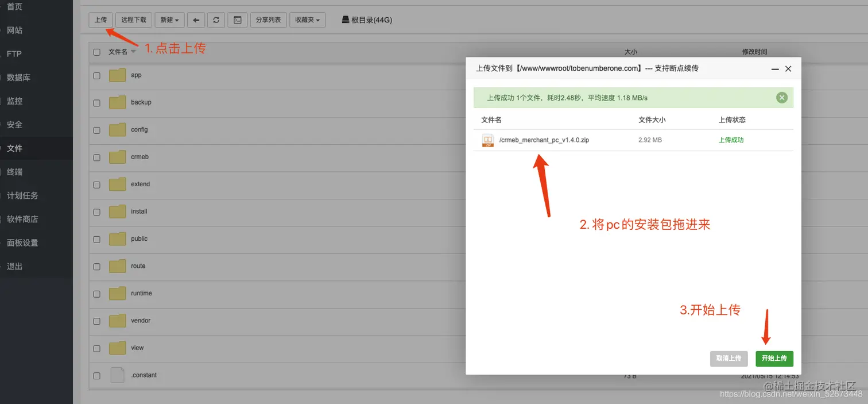The width and height of the screenshot is (868, 404).
Task: Click the disk icon for root directory
Action: pyautogui.click(x=345, y=20)
